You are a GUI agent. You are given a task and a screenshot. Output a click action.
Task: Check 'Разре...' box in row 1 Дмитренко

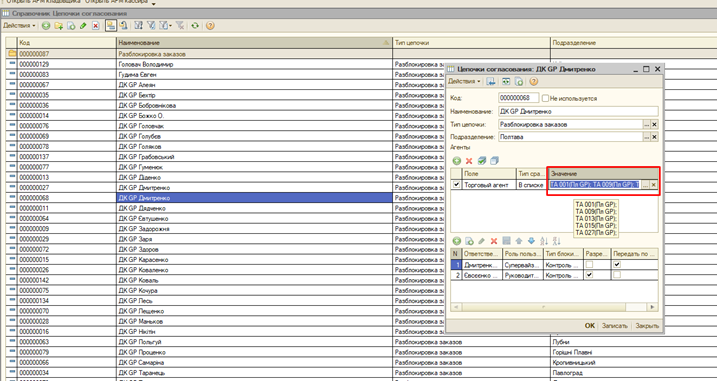589,265
